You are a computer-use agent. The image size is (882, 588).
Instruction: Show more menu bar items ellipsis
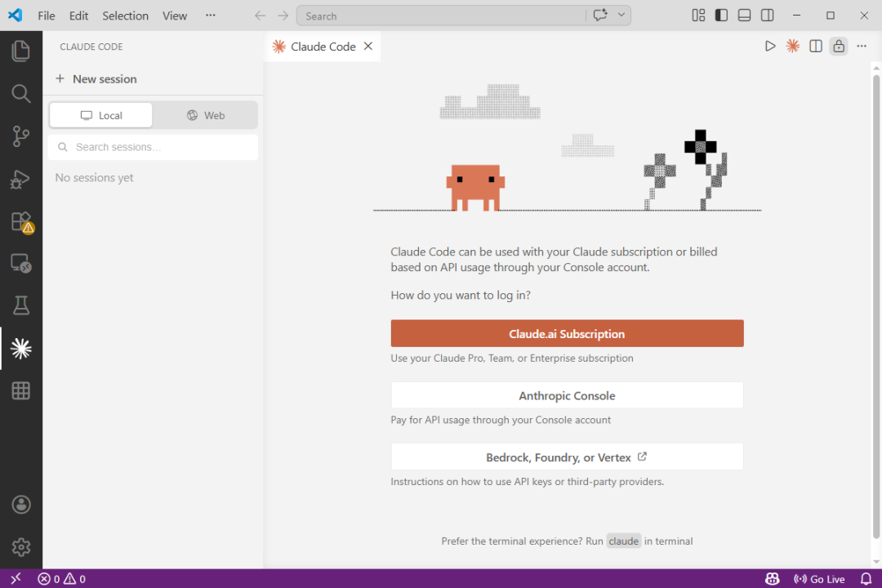coord(211,16)
